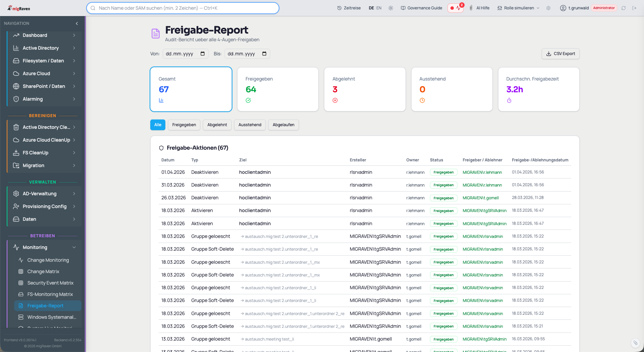Screen dimensions: 644x352
Task: Select the Ausstehend filter tab
Action: [250, 125]
